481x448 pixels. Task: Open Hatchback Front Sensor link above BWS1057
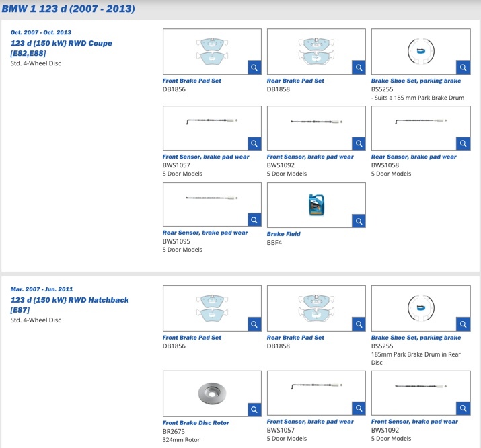pos(310,422)
